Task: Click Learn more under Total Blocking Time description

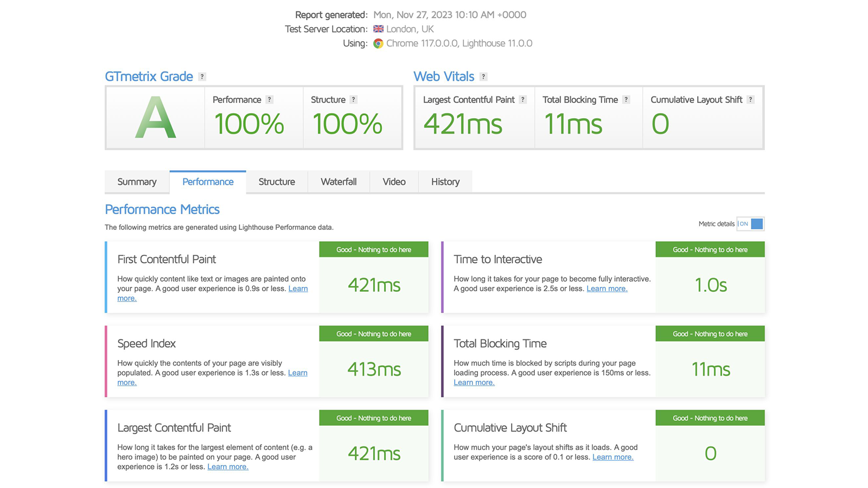Action: (x=474, y=383)
